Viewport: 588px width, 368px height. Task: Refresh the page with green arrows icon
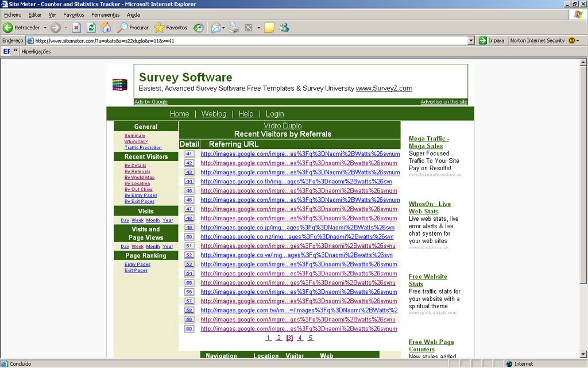point(91,28)
